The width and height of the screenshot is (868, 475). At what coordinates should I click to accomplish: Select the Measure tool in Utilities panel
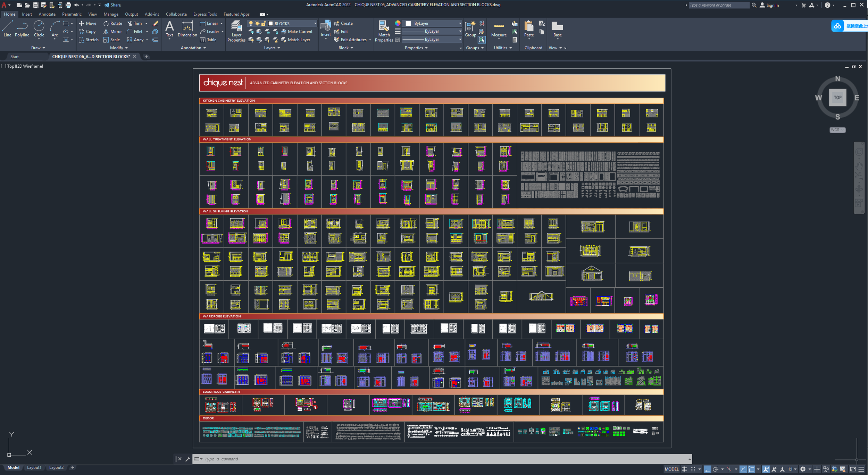click(x=499, y=31)
